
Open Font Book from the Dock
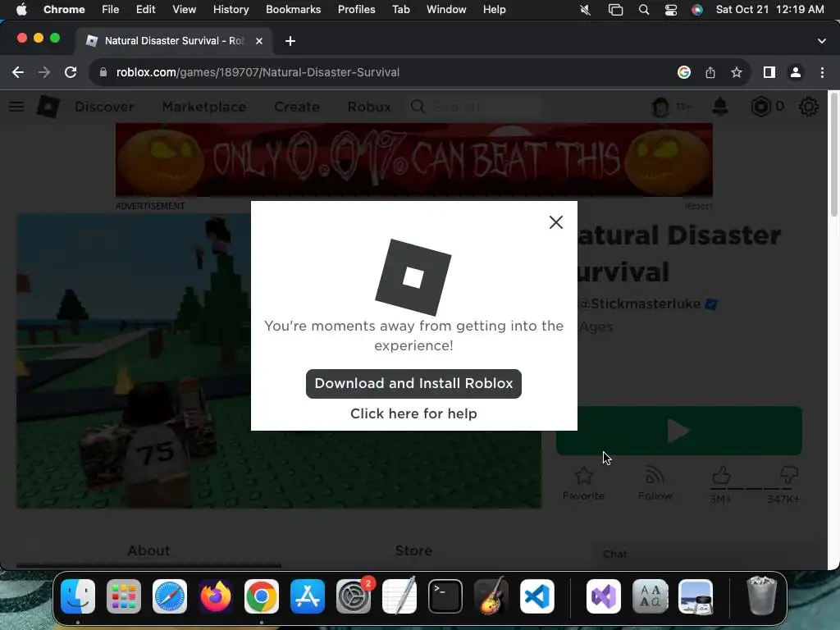pyautogui.click(x=650, y=596)
